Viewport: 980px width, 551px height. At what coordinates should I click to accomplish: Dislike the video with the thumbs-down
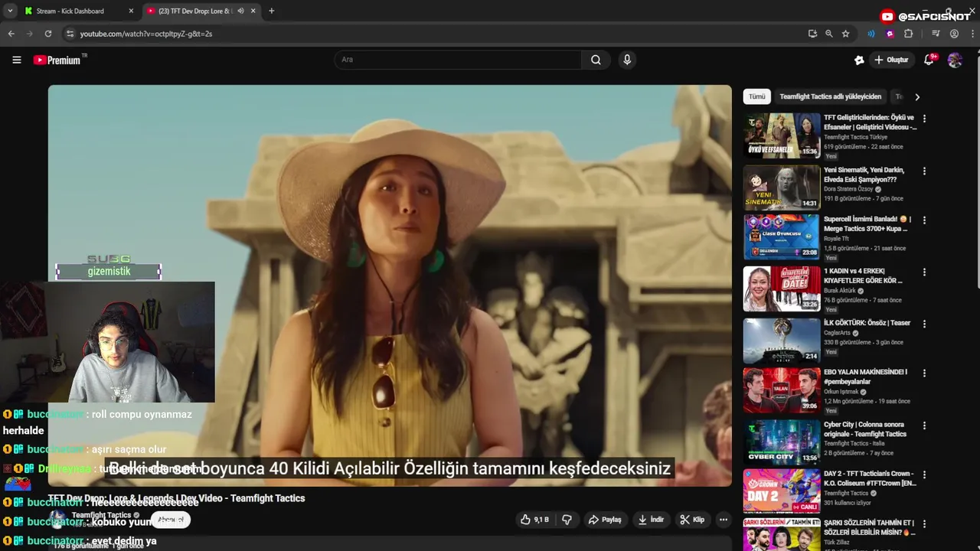(x=567, y=520)
